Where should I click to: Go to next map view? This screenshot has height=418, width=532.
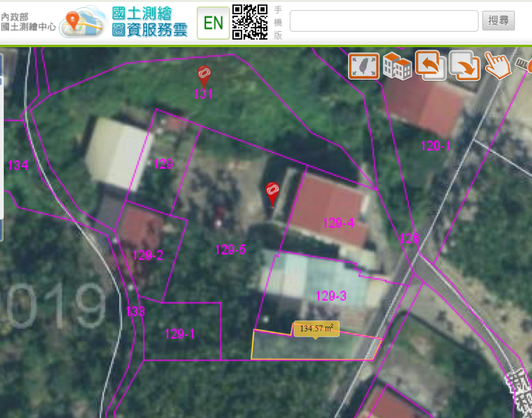(464, 66)
